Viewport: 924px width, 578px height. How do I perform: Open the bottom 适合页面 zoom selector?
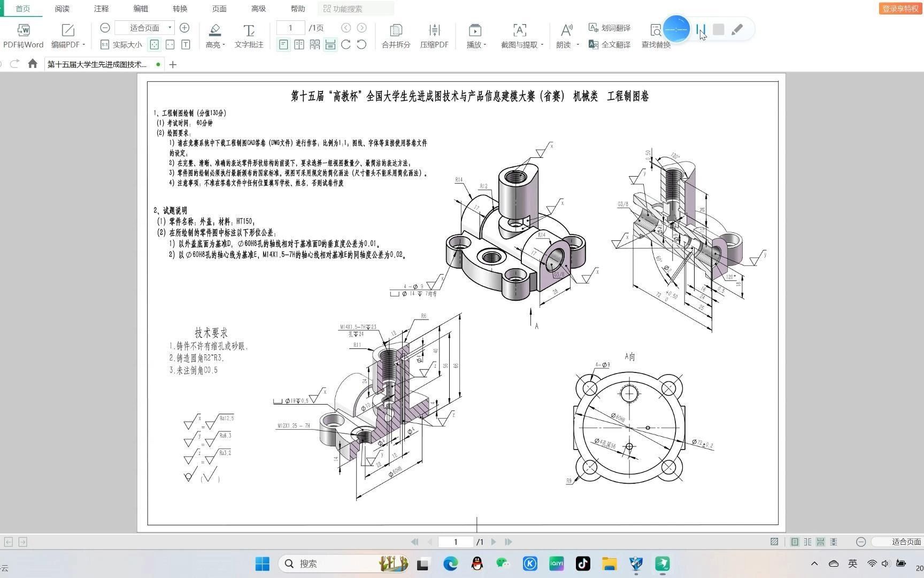point(899,542)
